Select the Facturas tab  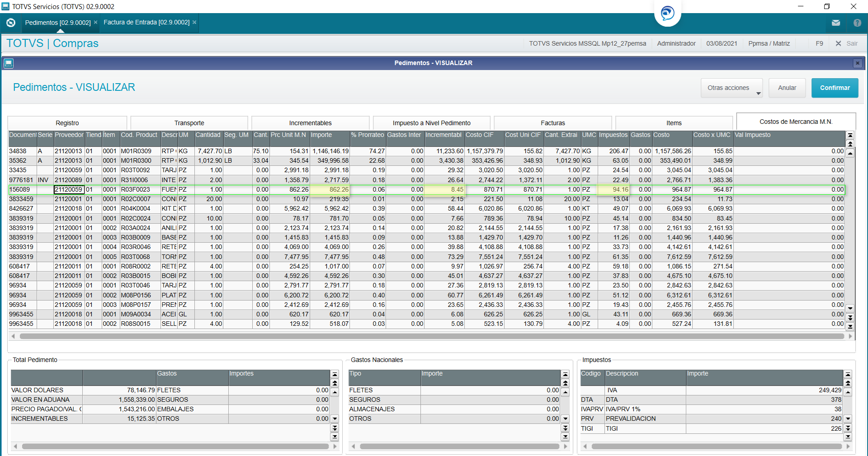pos(552,123)
